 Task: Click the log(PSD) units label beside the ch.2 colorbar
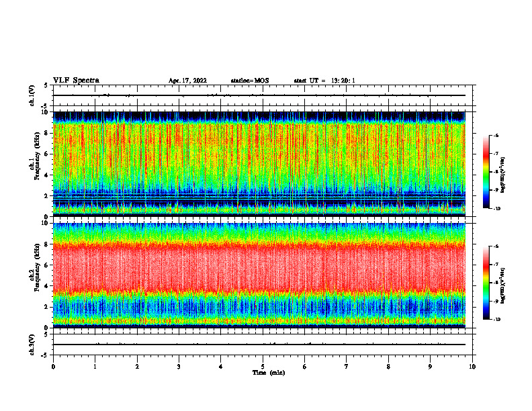tap(503, 285)
